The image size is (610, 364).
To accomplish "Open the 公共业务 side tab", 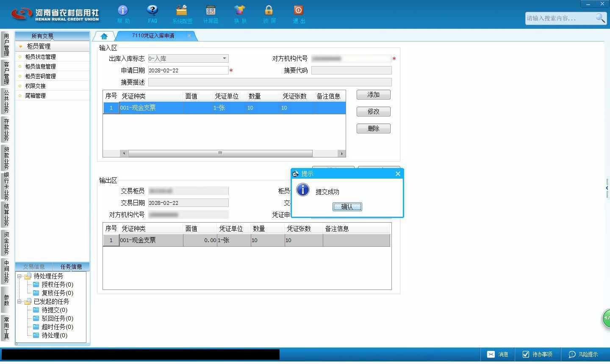I will 6,101.
